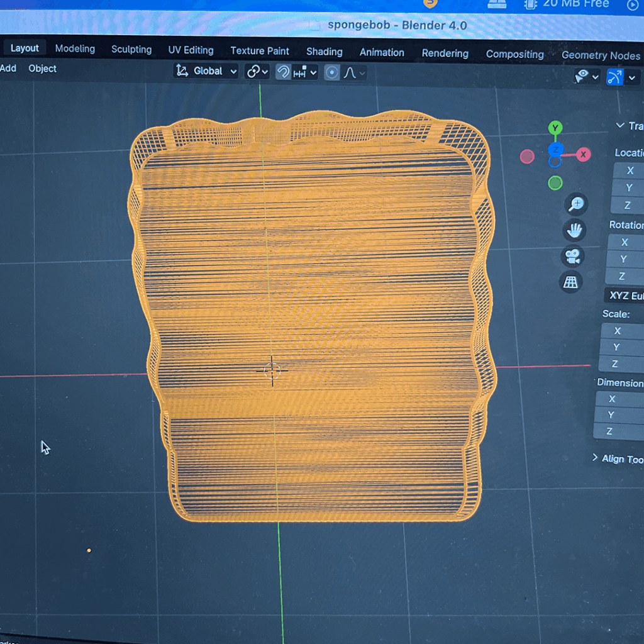This screenshot has width=644, height=644.
Task: Click the blue Z axis gizmo ball
Action: (x=555, y=150)
